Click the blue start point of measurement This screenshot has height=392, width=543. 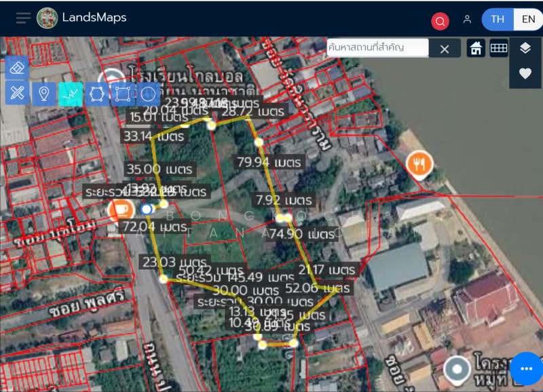pos(147,209)
